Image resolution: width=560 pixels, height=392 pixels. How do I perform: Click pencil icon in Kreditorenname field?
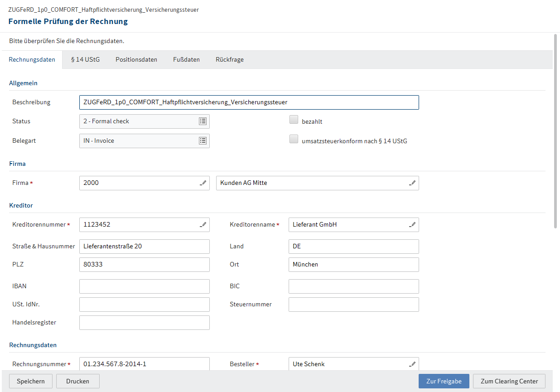(x=412, y=225)
